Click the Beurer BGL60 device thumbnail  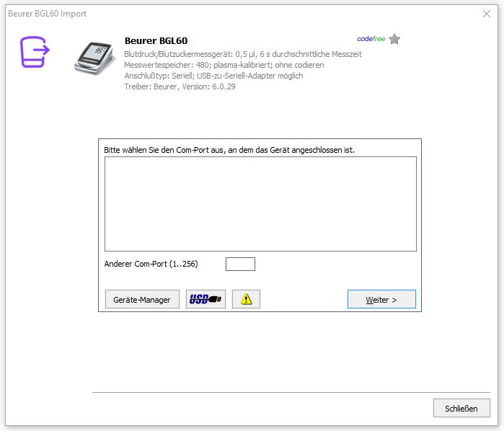[95, 58]
